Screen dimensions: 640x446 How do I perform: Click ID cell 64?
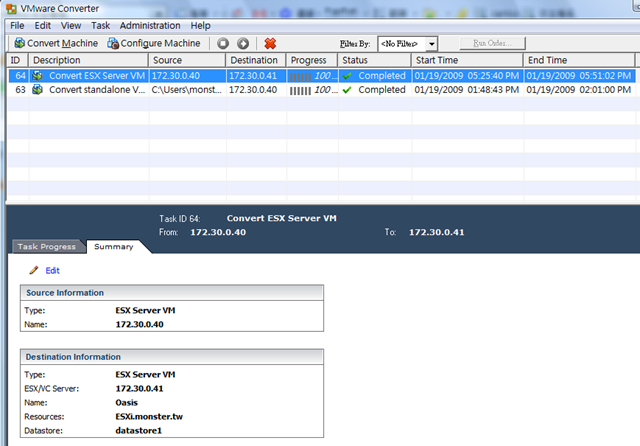[20, 76]
